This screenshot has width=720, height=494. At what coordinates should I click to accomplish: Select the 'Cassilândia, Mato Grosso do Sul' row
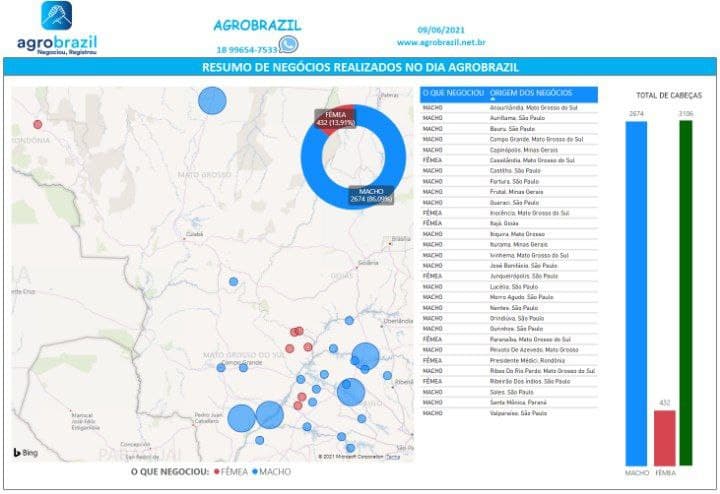509,160
